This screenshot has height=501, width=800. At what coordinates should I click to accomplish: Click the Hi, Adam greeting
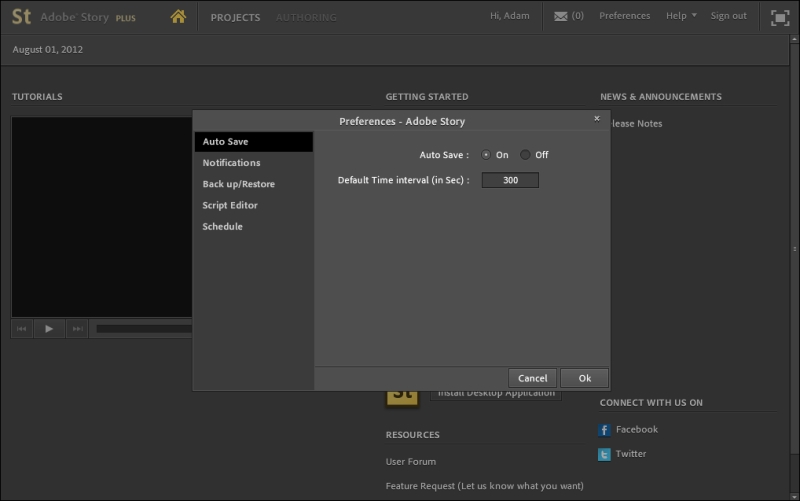(510, 16)
